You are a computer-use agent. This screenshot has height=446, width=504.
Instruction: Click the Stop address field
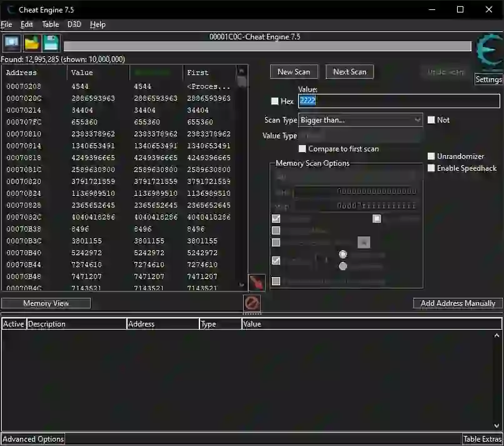pos(355,206)
